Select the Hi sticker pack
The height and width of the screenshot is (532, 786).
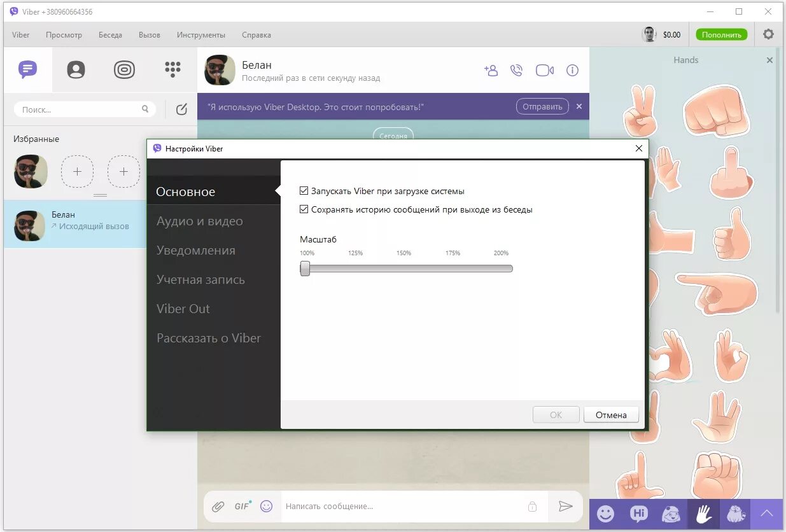tap(638, 514)
